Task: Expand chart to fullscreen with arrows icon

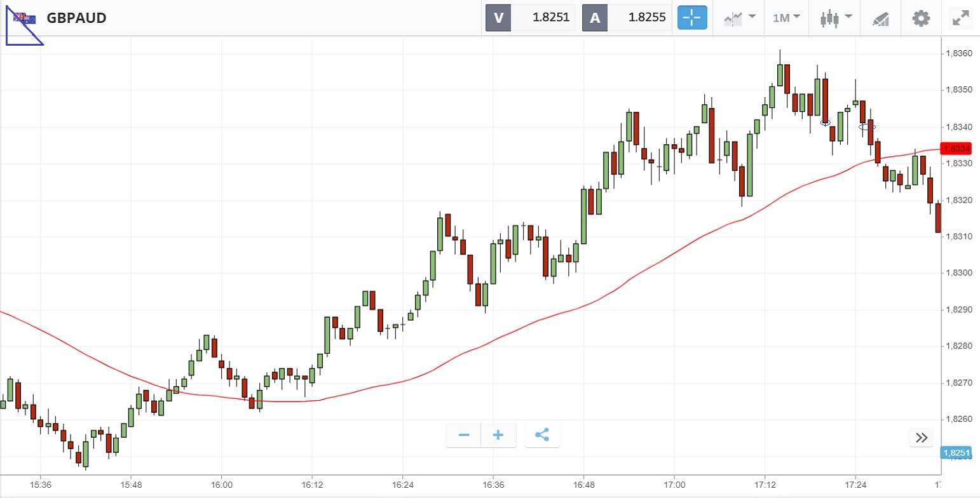Action: (x=960, y=18)
